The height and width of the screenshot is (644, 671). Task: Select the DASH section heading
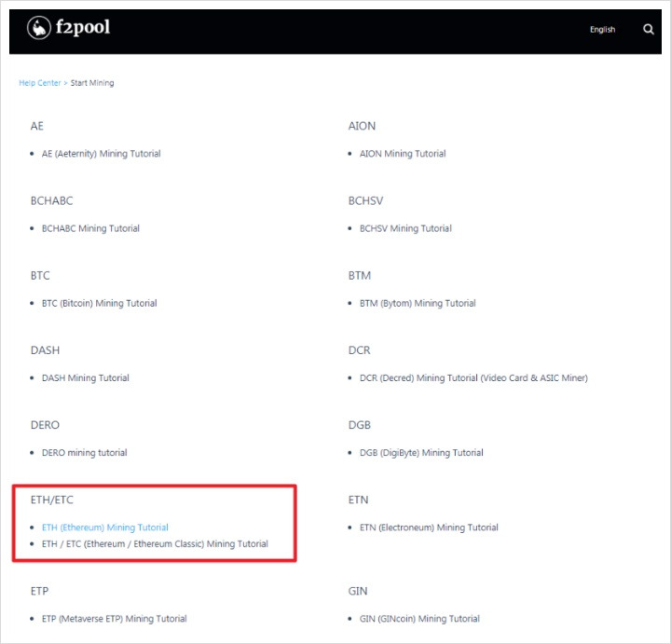tap(45, 350)
